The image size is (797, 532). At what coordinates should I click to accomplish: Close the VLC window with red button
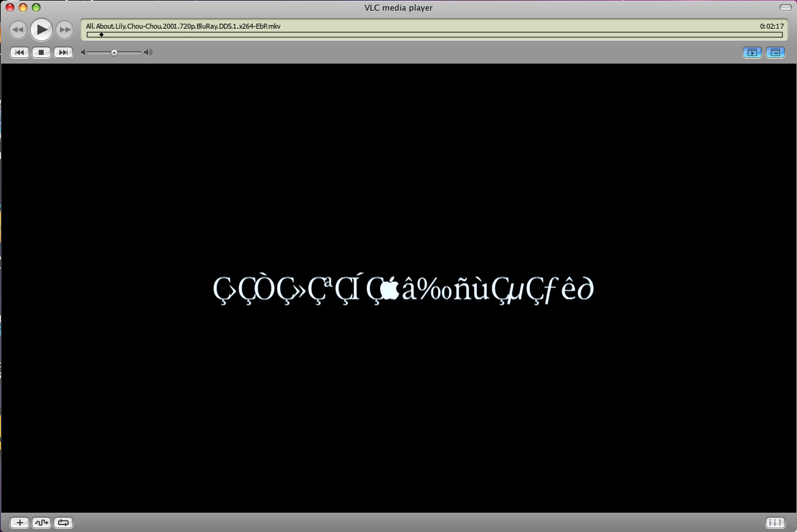click(10, 7)
